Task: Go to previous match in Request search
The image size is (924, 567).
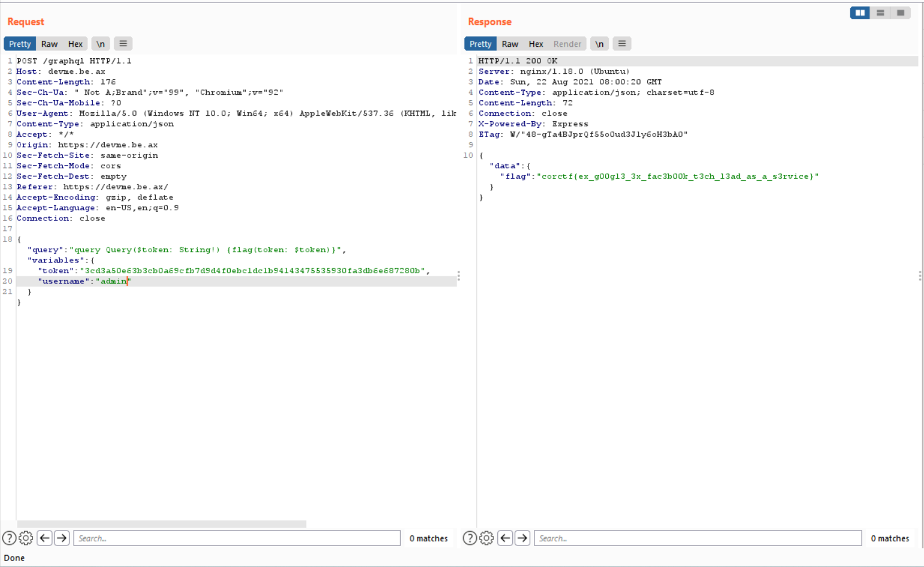Action: coord(44,538)
